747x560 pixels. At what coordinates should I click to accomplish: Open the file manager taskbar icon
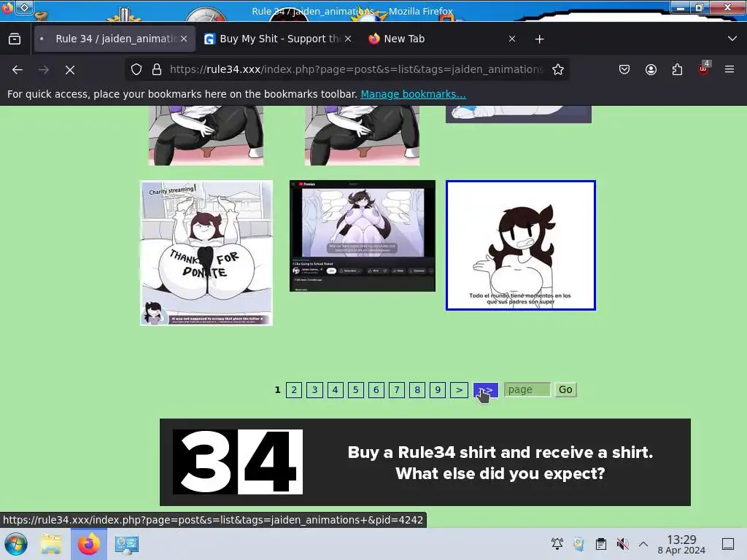pos(51,544)
